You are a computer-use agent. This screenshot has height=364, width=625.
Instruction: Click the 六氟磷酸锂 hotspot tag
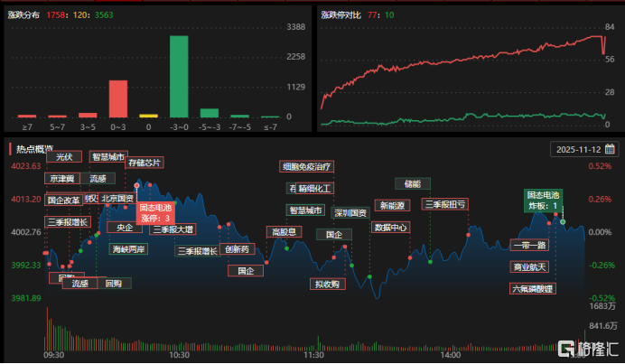tap(532, 289)
